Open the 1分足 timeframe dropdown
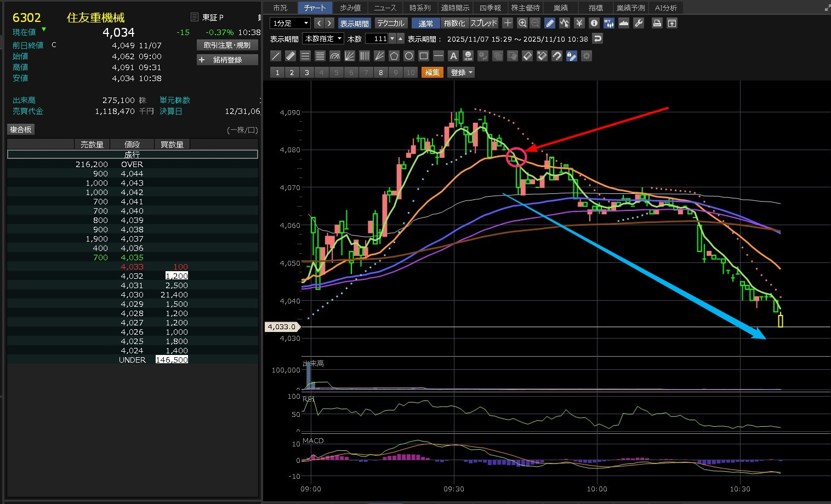The width and height of the screenshot is (831, 504). tap(291, 23)
